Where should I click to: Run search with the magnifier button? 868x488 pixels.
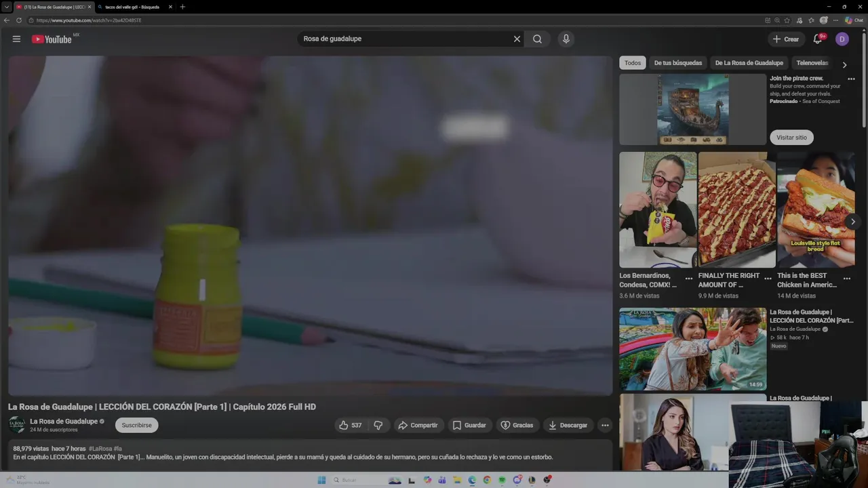537,39
